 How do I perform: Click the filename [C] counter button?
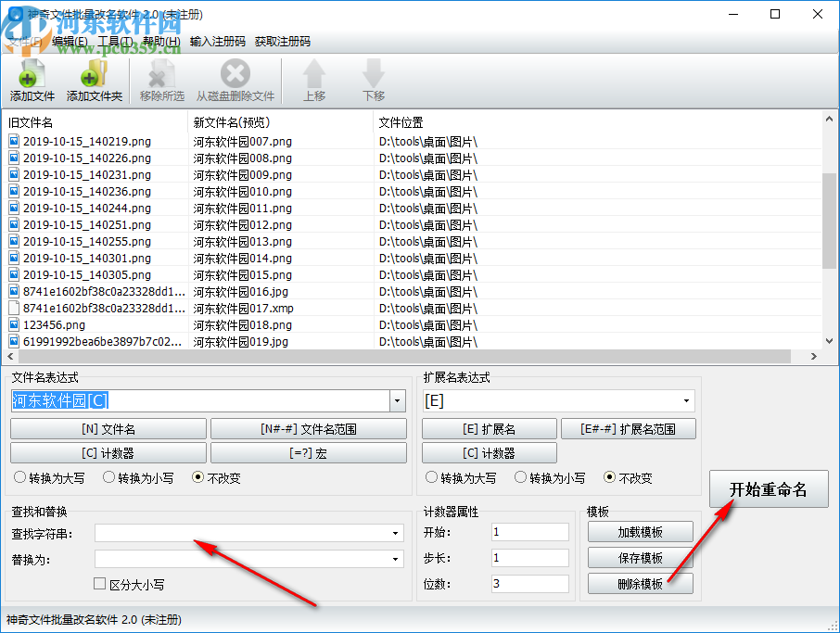pos(108,453)
